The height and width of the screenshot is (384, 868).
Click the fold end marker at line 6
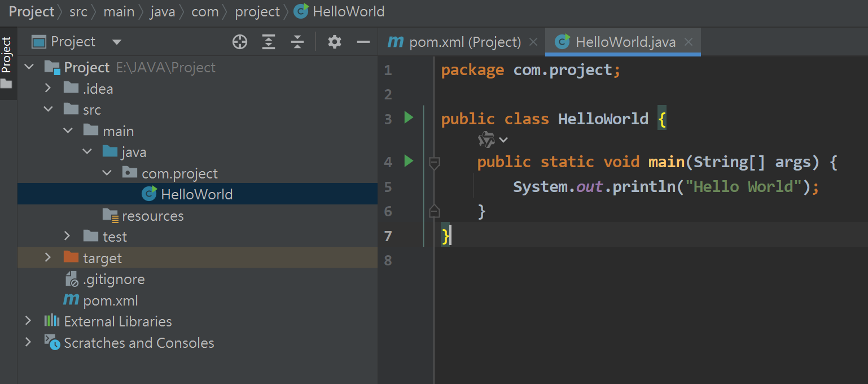pyautogui.click(x=434, y=211)
